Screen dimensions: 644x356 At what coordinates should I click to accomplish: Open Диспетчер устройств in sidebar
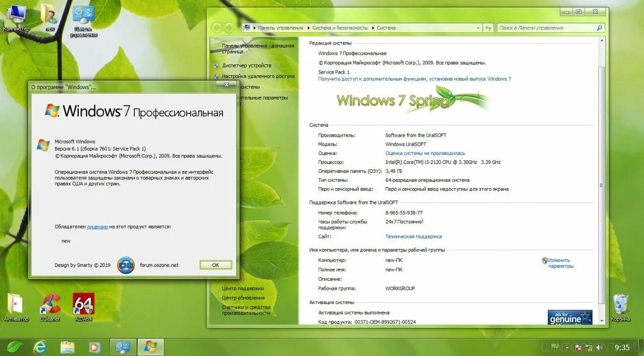pyautogui.click(x=247, y=65)
